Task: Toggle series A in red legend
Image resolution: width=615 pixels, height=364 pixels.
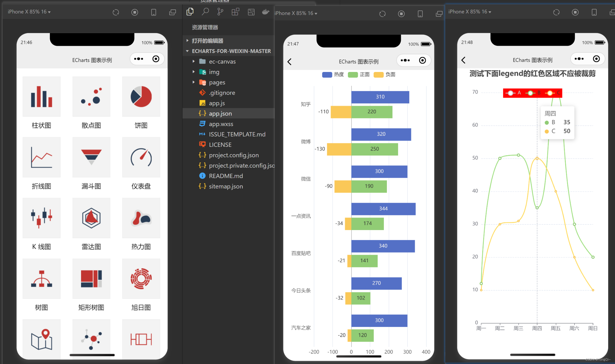Action: [513, 93]
